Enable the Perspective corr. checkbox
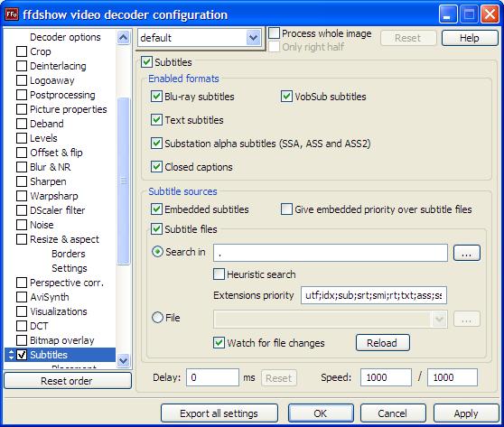This screenshot has height=427, width=504. (x=22, y=283)
